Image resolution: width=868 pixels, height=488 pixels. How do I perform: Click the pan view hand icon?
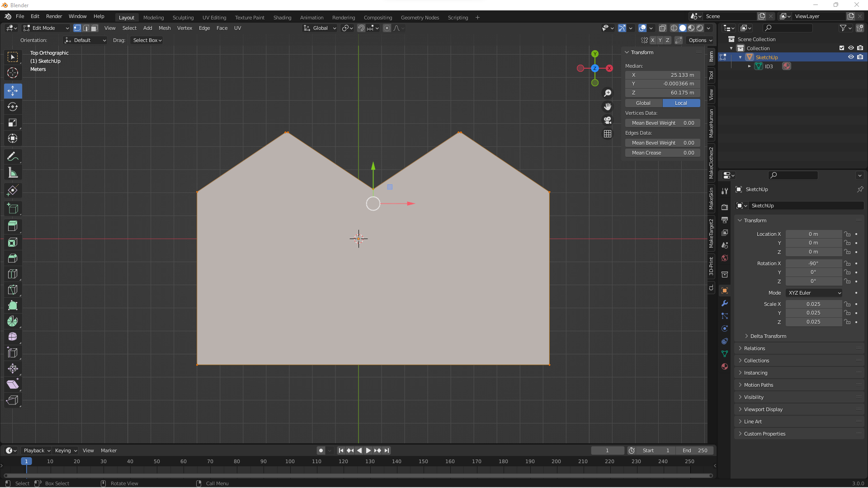click(608, 107)
